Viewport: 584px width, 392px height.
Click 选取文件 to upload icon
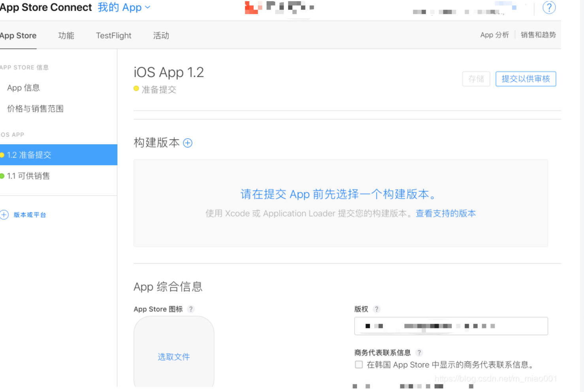click(174, 357)
